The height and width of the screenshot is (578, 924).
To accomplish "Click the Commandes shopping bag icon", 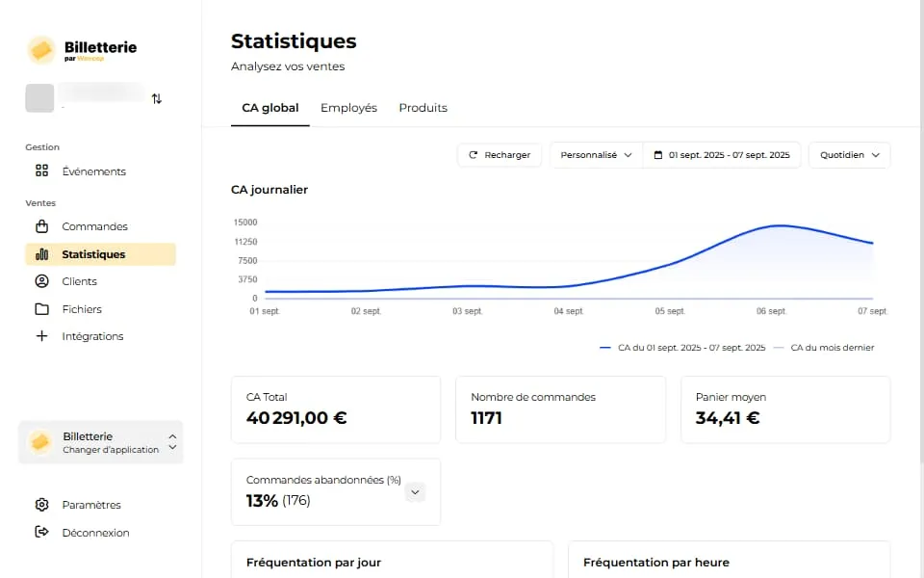I will [41, 226].
